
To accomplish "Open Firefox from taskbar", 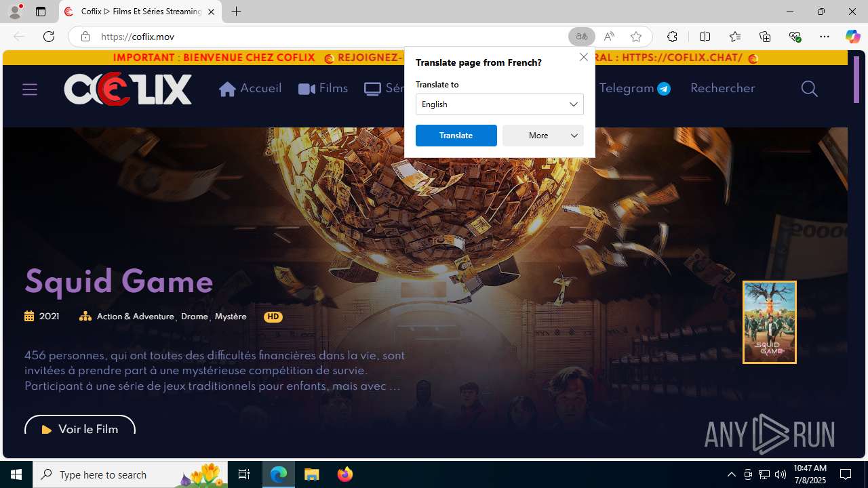I will tap(344, 474).
